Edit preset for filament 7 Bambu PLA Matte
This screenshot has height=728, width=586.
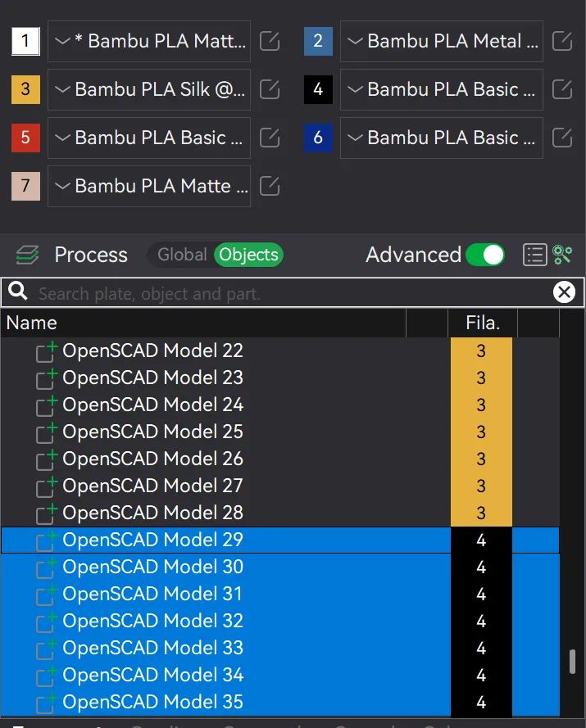[270, 186]
